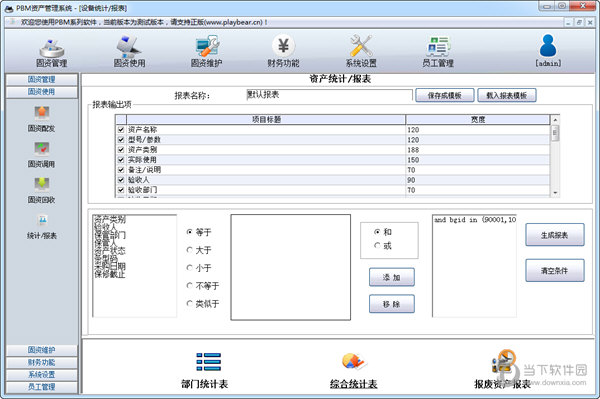Open the 财务功能 yen icon

coord(283,46)
